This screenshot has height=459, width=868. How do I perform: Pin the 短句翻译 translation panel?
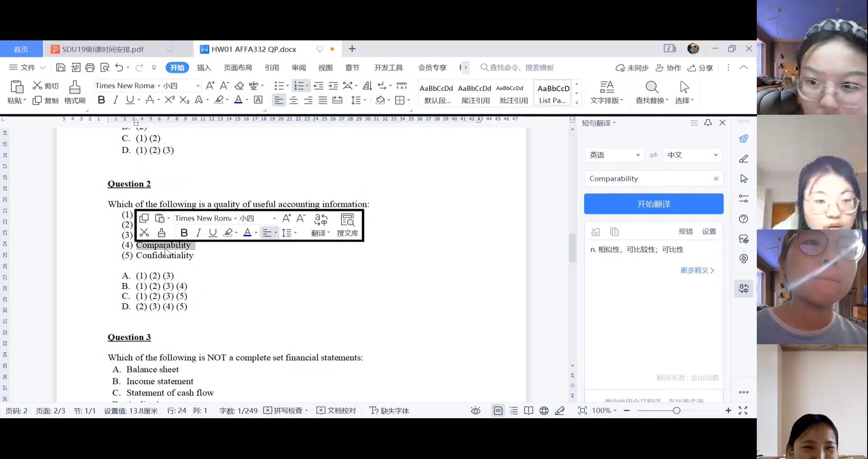(x=708, y=123)
